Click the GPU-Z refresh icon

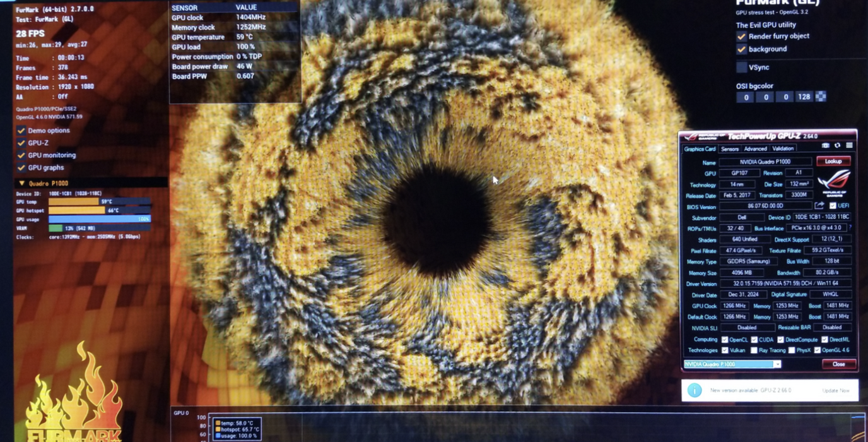pyautogui.click(x=837, y=146)
